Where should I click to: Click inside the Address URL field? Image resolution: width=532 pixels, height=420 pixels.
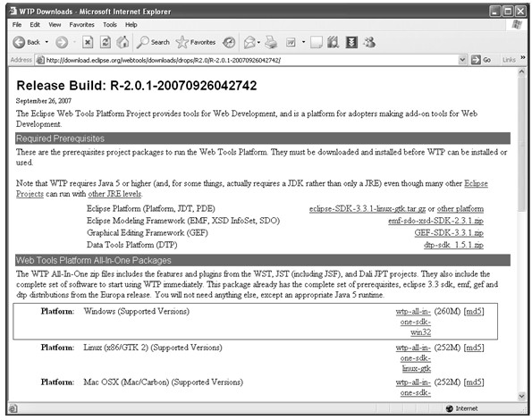(251, 61)
